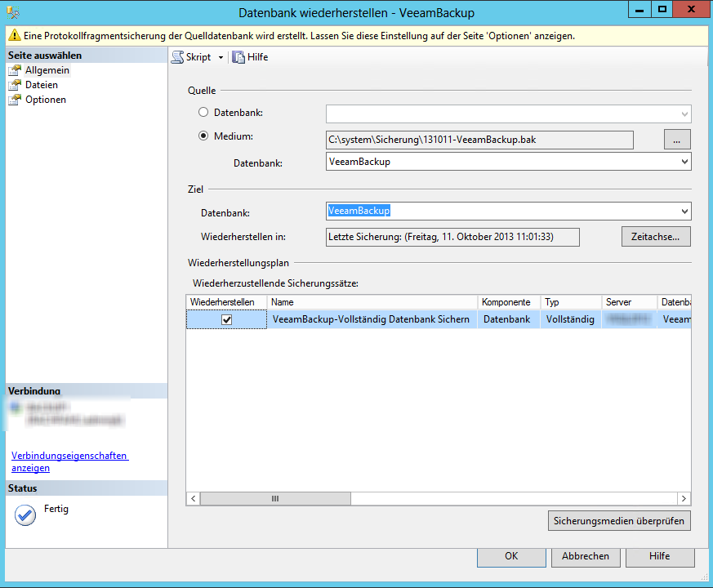Click the Abbrechen button

(586, 557)
